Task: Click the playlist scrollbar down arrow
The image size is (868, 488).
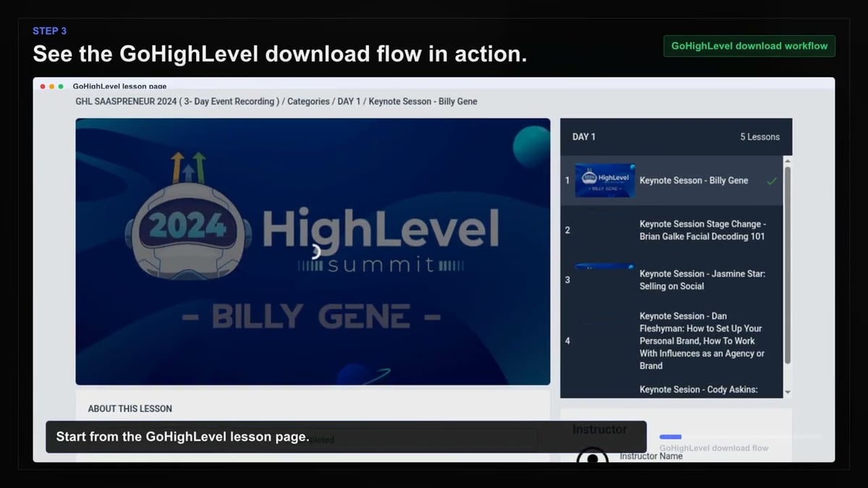Action: 788,393
